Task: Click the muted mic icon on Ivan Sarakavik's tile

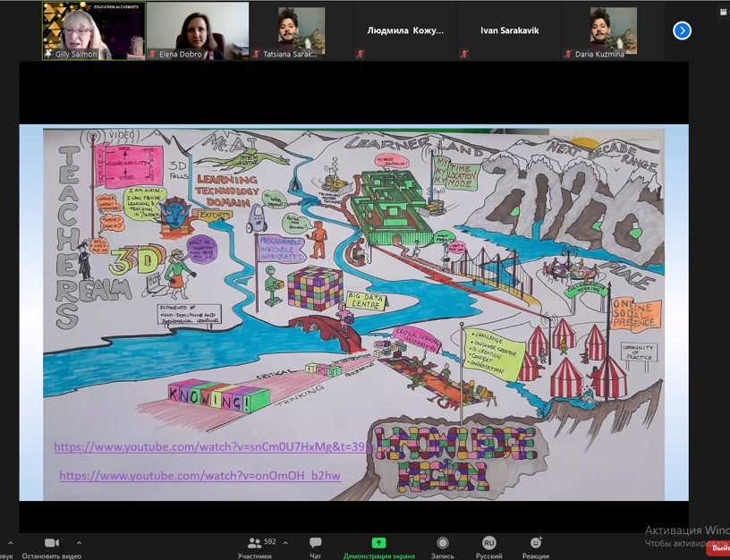Action: pos(463,54)
